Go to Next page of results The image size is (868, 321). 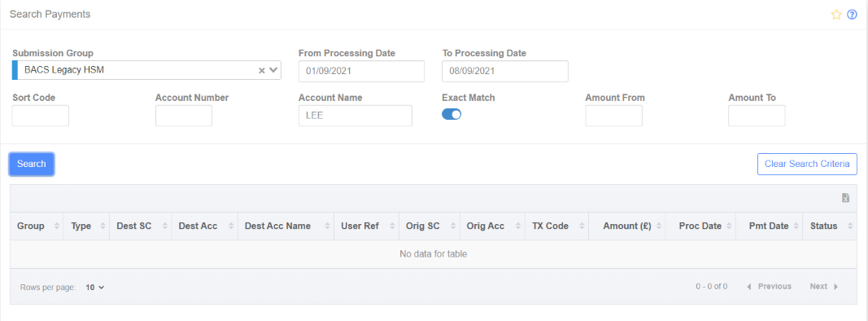[824, 287]
